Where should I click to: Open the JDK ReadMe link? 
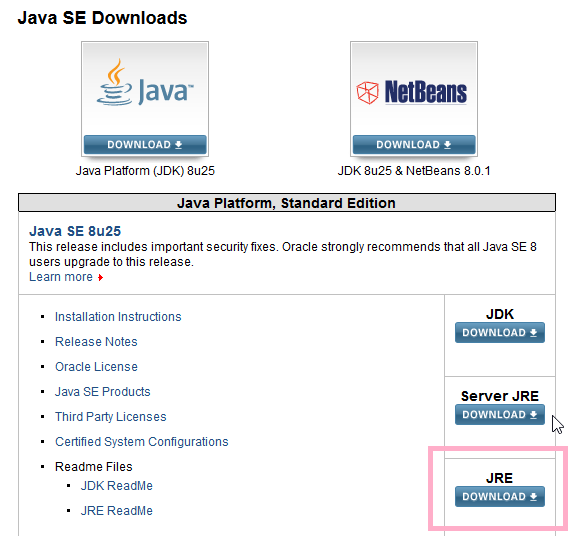117,486
